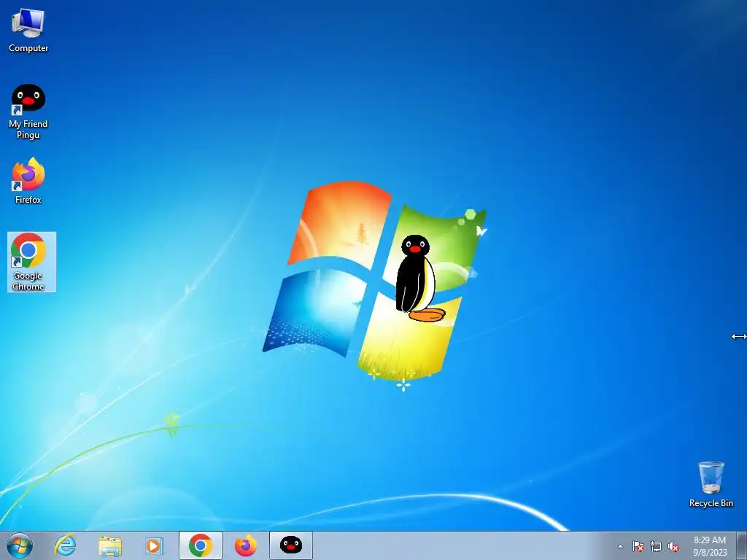The image size is (747, 560).
Task: Show hidden tray icons arrow
Action: click(x=620, y=547)
